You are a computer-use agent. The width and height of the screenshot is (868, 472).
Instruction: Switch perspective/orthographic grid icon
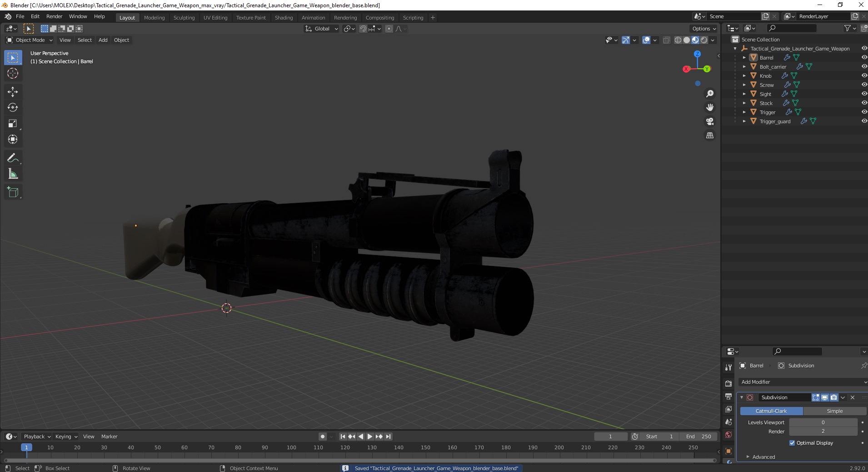pos(709,136)
